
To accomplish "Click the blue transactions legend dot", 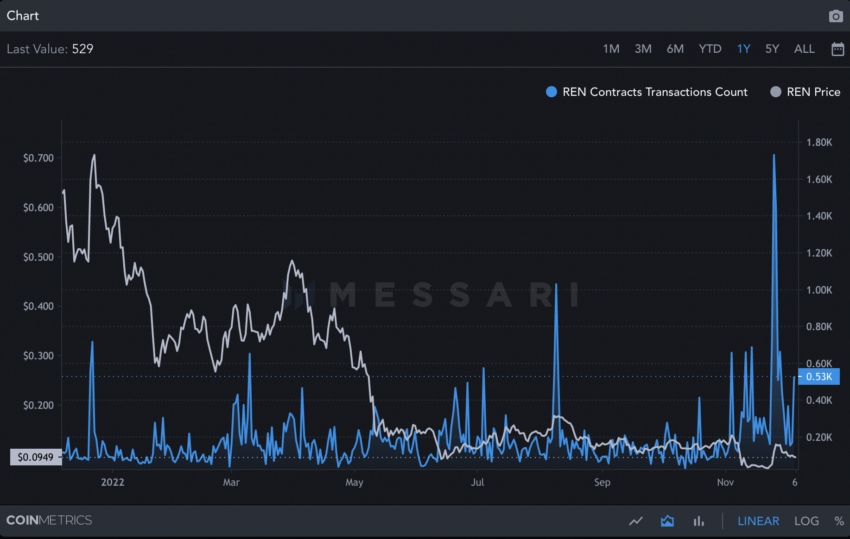I will [551, 92].
